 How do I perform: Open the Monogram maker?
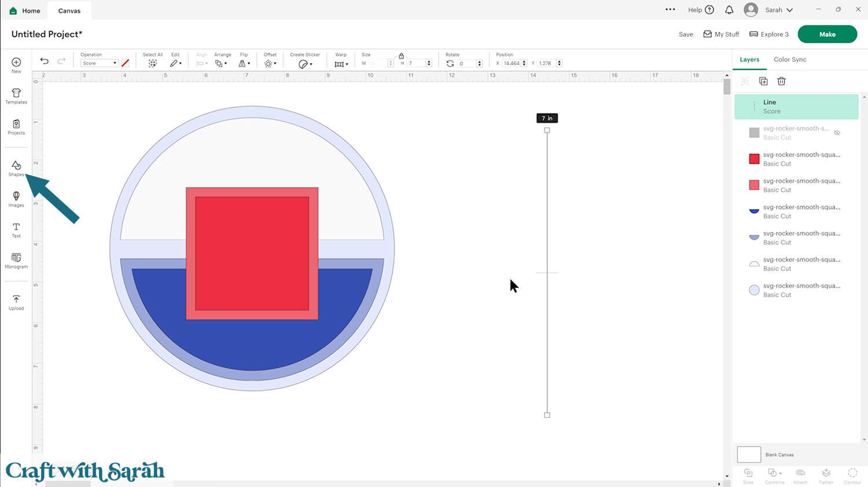[x=16, y=260]
